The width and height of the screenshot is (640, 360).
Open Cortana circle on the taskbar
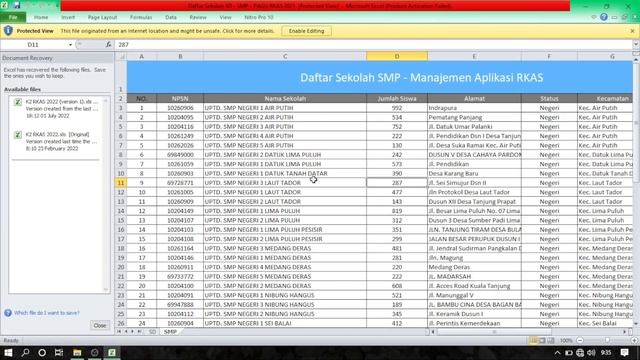42,353
